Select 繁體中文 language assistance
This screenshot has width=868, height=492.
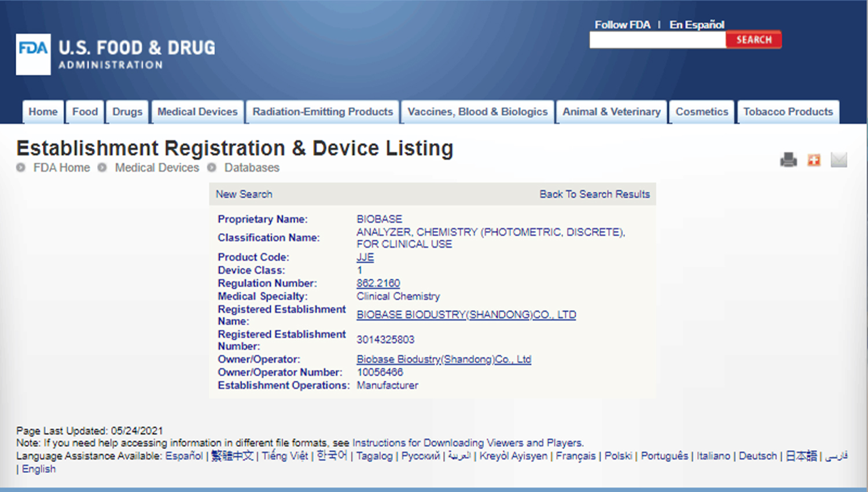pos(232,456)
